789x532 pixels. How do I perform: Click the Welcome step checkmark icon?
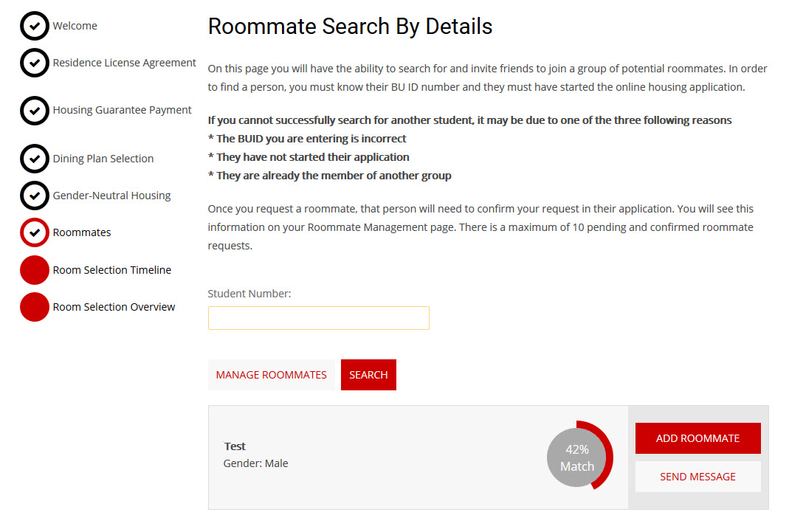pyautogui.click(x=34, y=26)
